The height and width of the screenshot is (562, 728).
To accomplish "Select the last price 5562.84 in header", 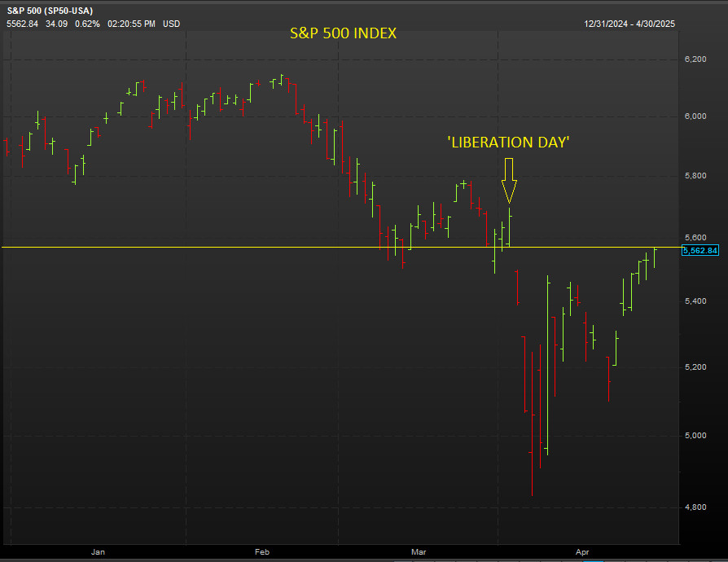I will [x=22, y=24].
